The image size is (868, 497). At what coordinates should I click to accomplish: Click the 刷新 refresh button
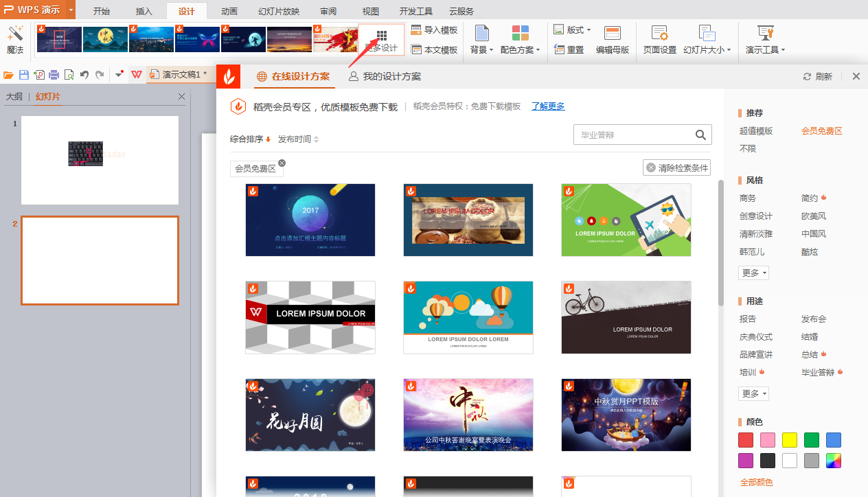pyautogui.click(x=817, y=77)
